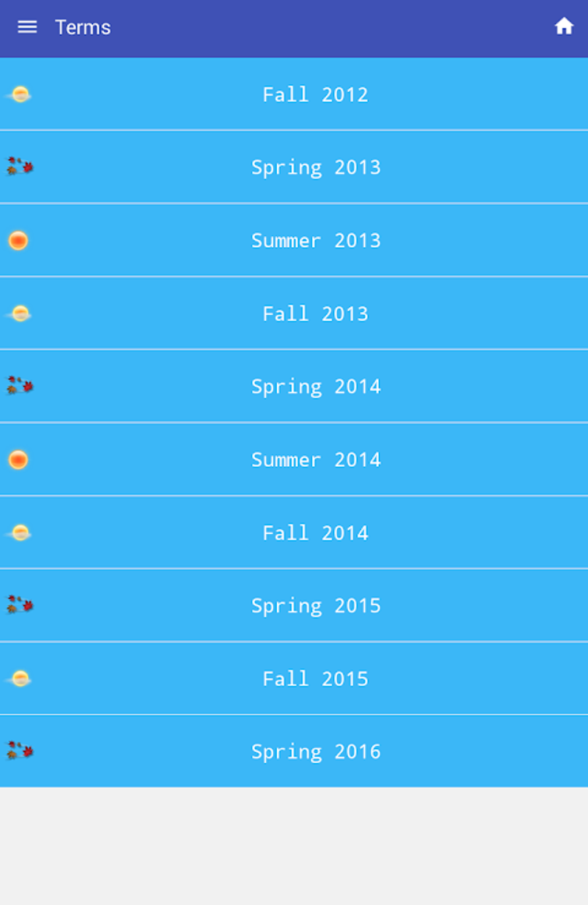
Task: Choose the Summer 2013 term
Action: (x=316, y=240)
